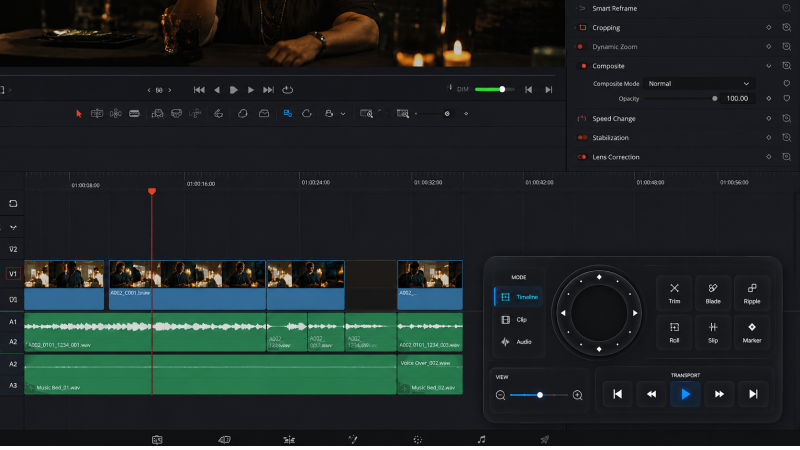This screenshot has height=450, width=800.
Task: Switch mode to Audio
Action: pyautogui.click(x=518, y=342)
